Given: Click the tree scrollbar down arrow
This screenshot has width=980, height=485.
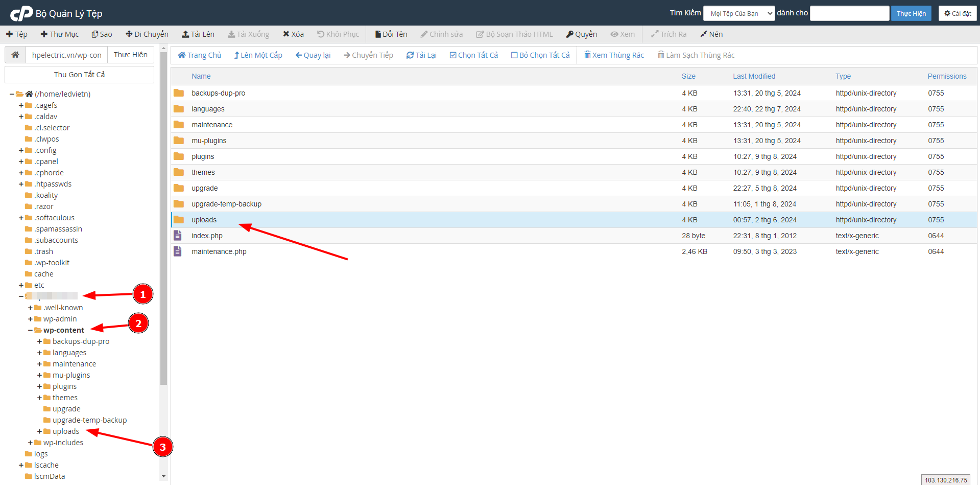Looking at the screenshot, I should pyautogui.click(x=163, y=476).
